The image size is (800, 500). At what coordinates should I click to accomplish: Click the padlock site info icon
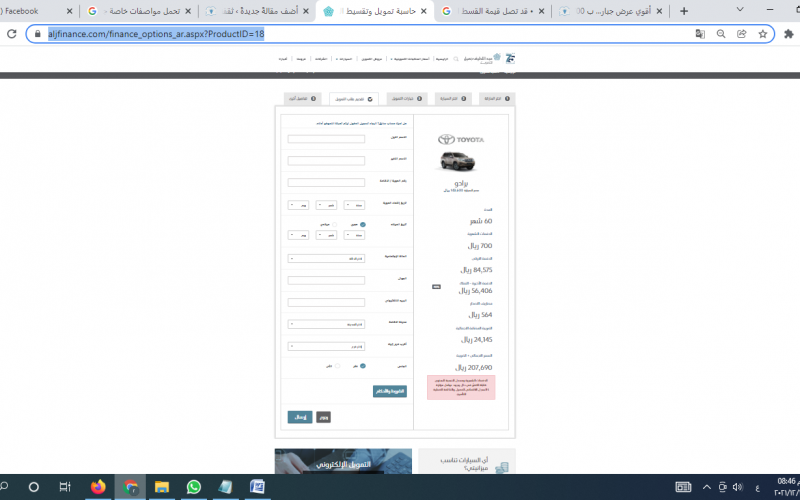tap(37, 34)
